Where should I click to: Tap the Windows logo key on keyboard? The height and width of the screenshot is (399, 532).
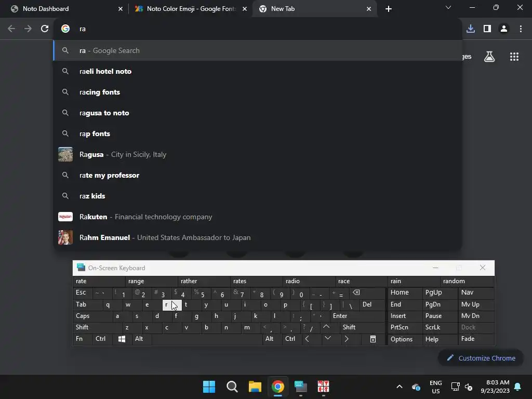[122, 339]
